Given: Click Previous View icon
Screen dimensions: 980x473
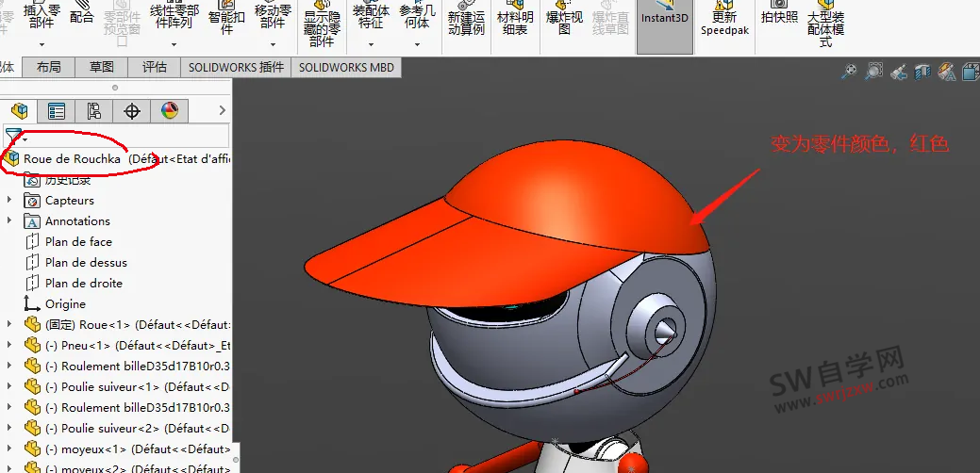Looking at the screenshot, I should (x=898, y=73).
